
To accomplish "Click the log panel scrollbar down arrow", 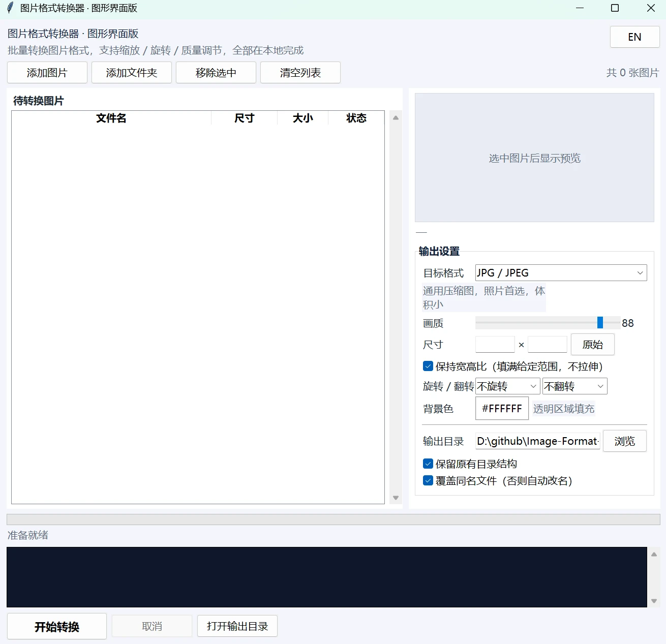I will [654, 601].
